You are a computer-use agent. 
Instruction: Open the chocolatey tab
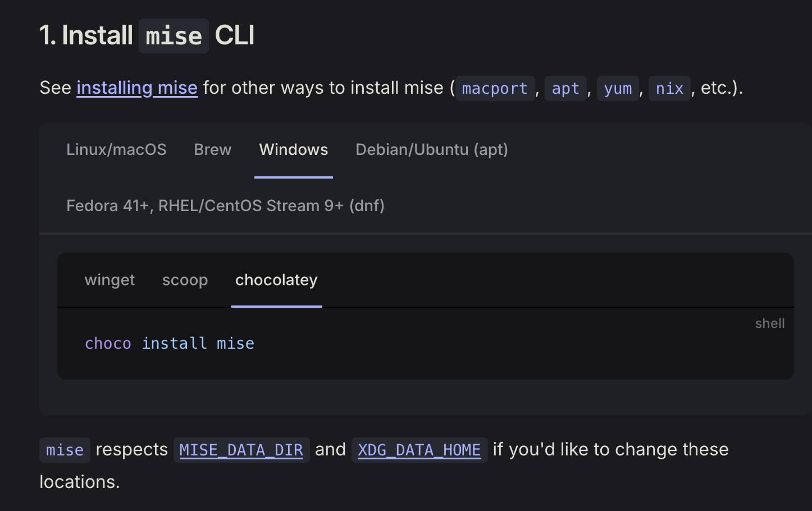276,280
